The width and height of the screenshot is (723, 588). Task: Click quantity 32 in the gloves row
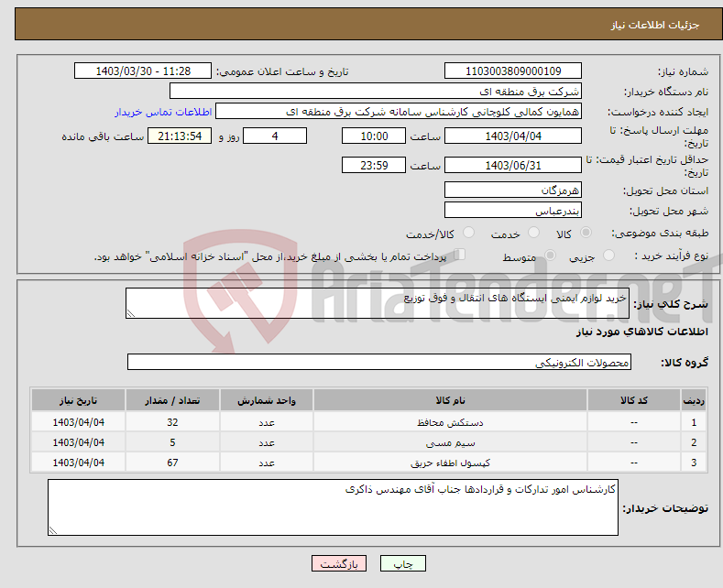[172, 422]
